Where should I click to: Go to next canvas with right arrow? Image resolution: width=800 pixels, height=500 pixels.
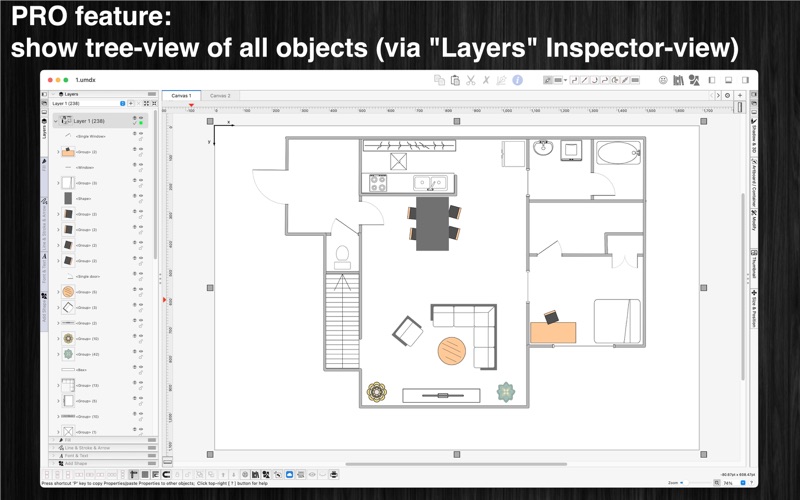(x=718, y=95)
